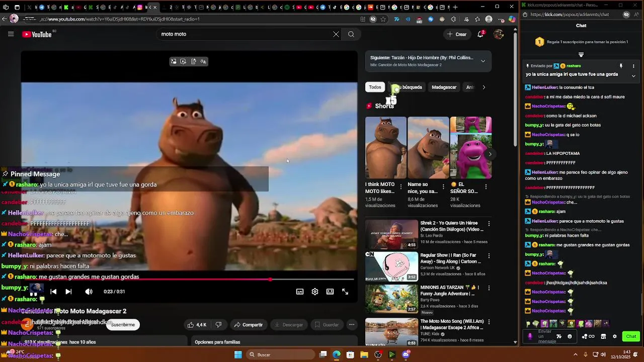Screen dimensions: 644x362
Task: Open YouTube notifications bell
Action: [x=480, y=34]
